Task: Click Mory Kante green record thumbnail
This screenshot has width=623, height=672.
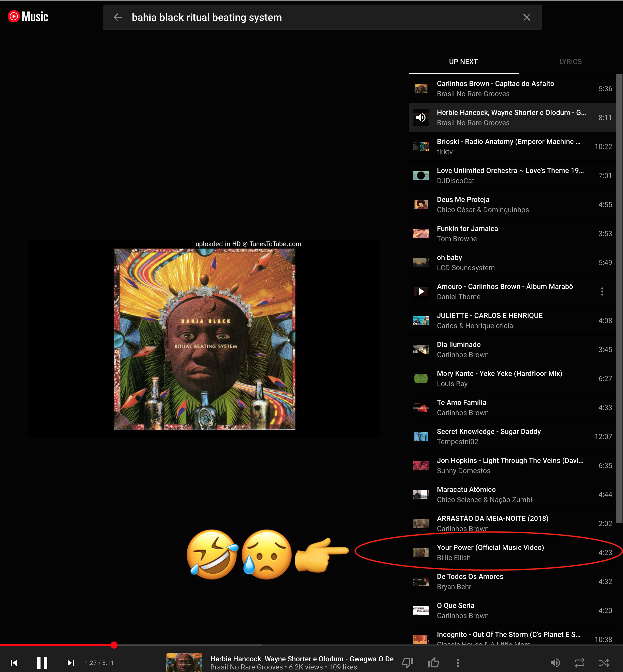Action: (421, 378)
